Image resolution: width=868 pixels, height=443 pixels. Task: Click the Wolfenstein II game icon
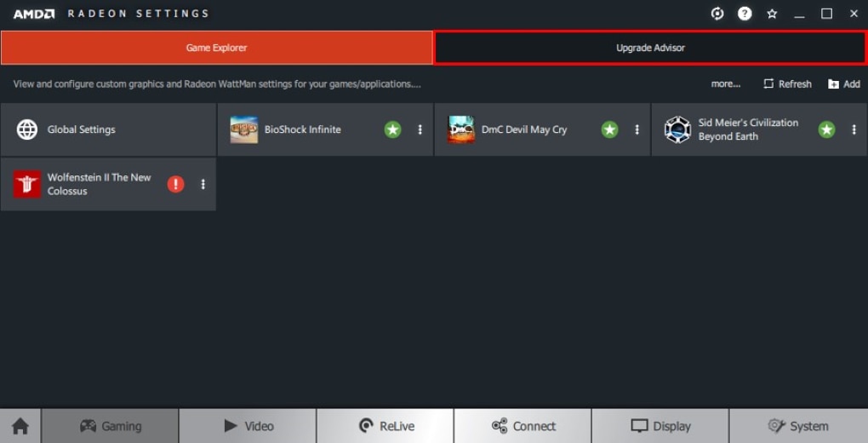[x=27, y=184]
